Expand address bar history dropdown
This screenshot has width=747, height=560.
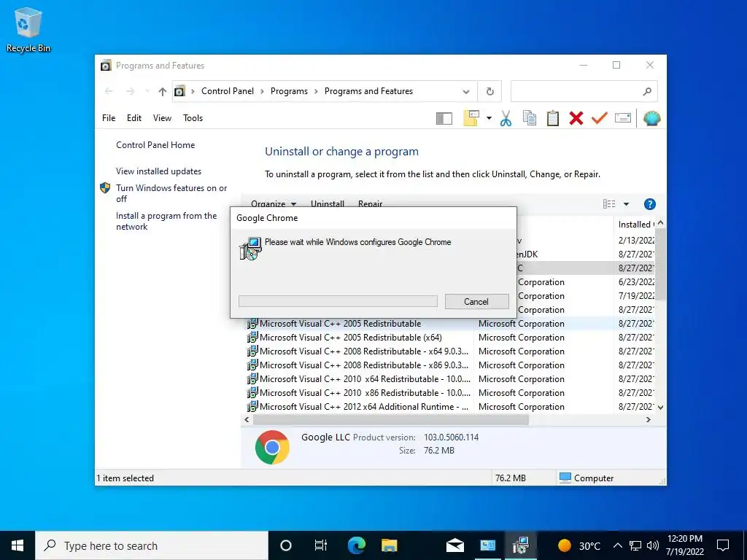click(466, 92)
